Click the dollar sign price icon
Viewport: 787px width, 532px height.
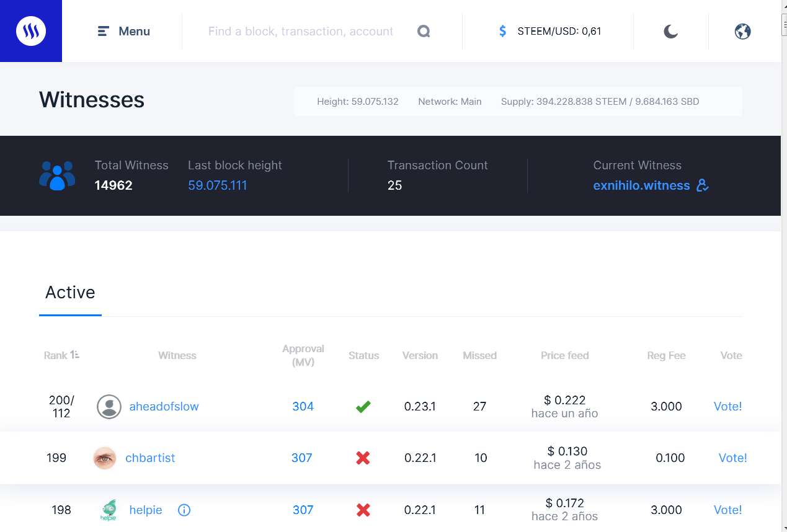pos(503,31)
